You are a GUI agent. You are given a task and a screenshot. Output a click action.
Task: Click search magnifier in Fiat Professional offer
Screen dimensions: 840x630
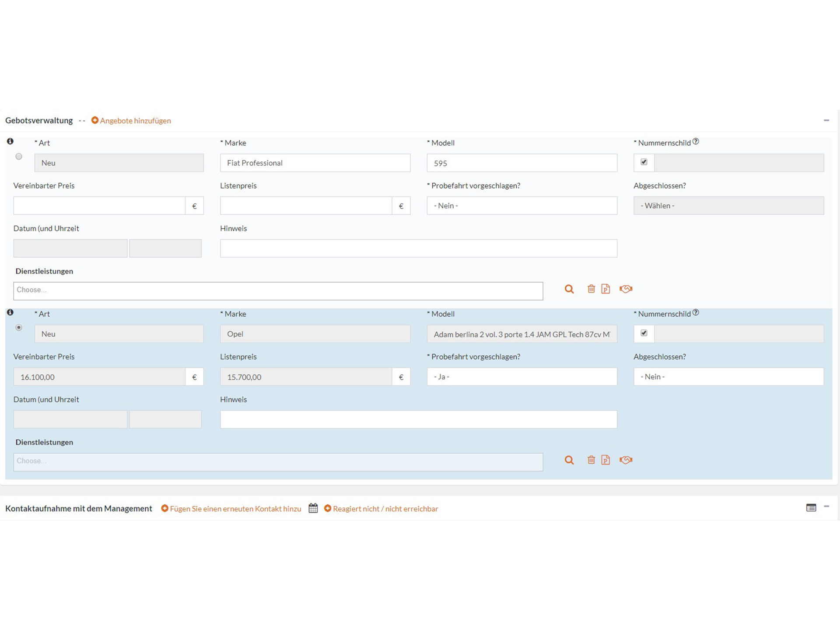pyautogui.click(x=569, y=289)
